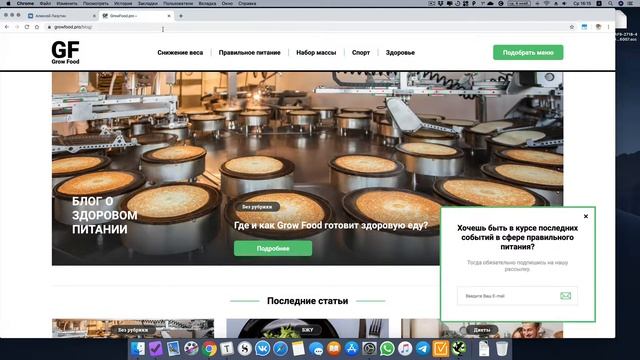Open System Preferences from the dock

pyautogui.click(x=369, y=349)
